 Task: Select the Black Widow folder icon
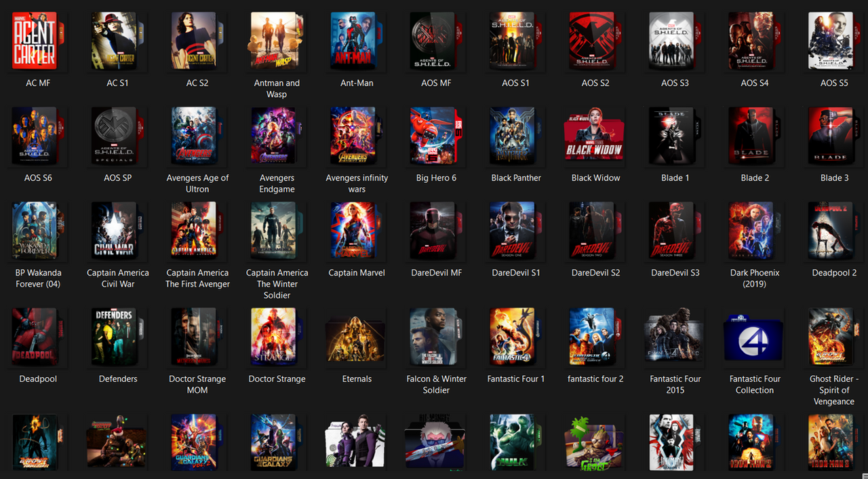tap(595, 136)
